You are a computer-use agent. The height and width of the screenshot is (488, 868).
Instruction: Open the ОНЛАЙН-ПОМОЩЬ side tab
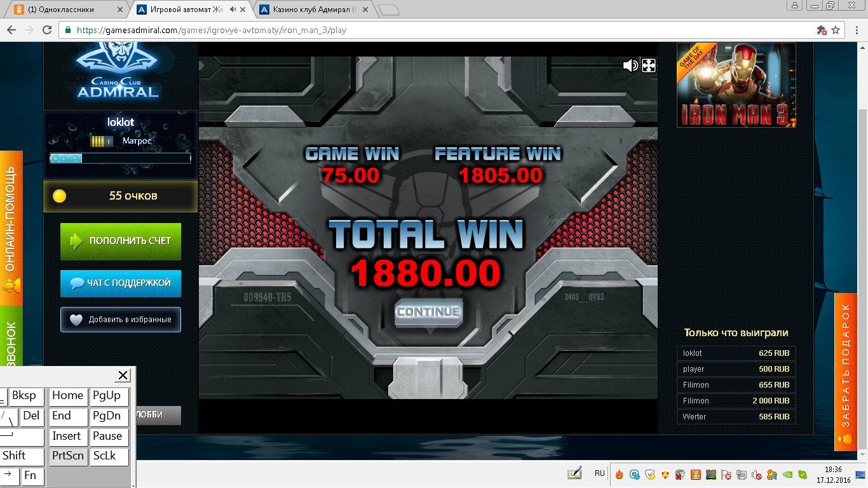pos(11,228)
